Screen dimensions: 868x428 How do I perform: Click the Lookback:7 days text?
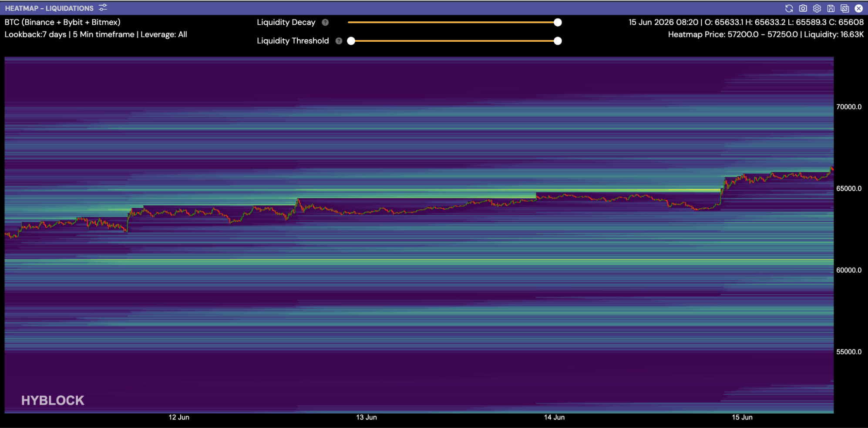pos(35,34)
